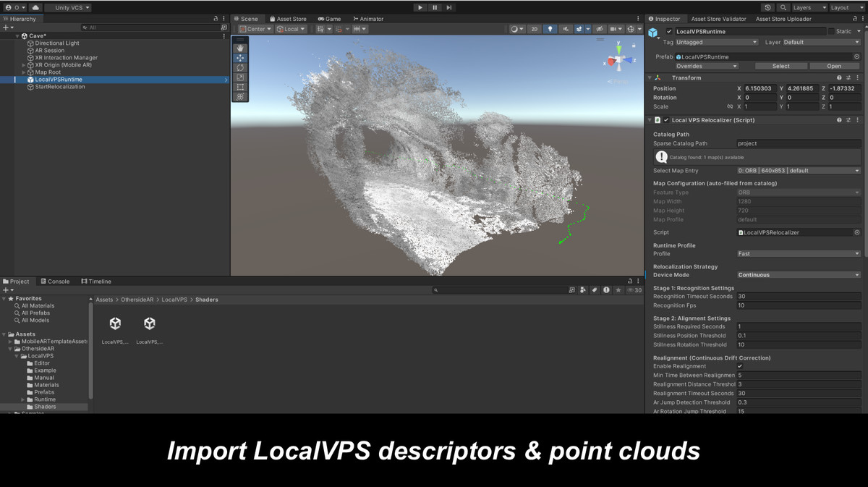Click the search-by-type icon in the Project panel

584,289
